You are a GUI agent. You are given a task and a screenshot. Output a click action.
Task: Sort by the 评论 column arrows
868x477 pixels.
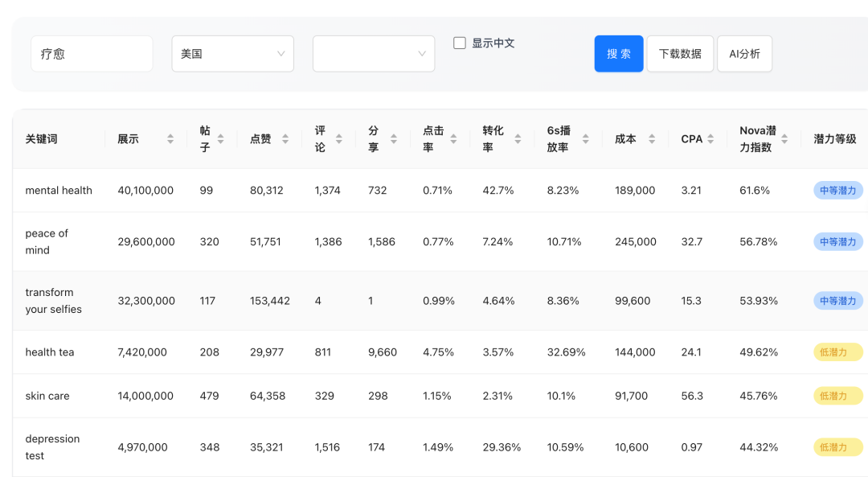tap(339, 139)
